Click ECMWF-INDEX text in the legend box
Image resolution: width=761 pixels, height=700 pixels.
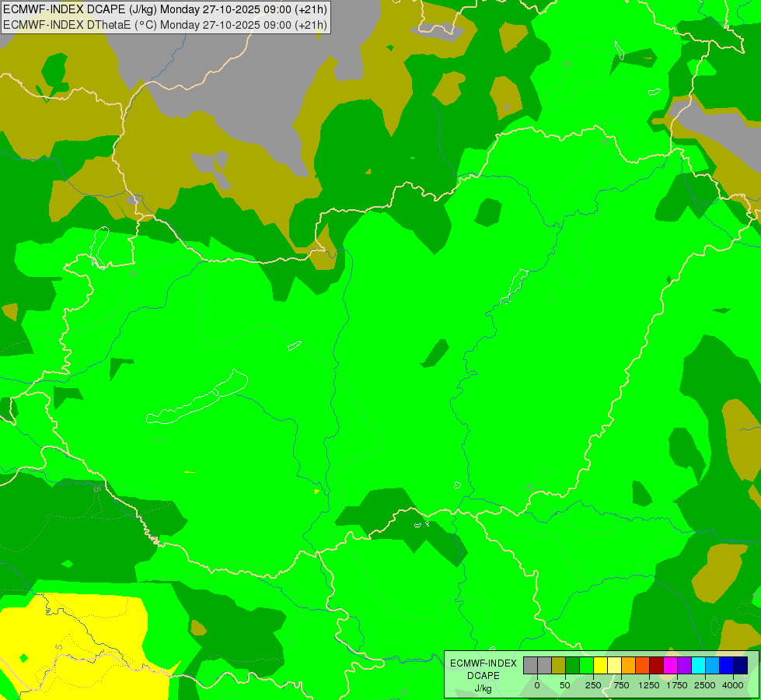click(x=483, y=663)
